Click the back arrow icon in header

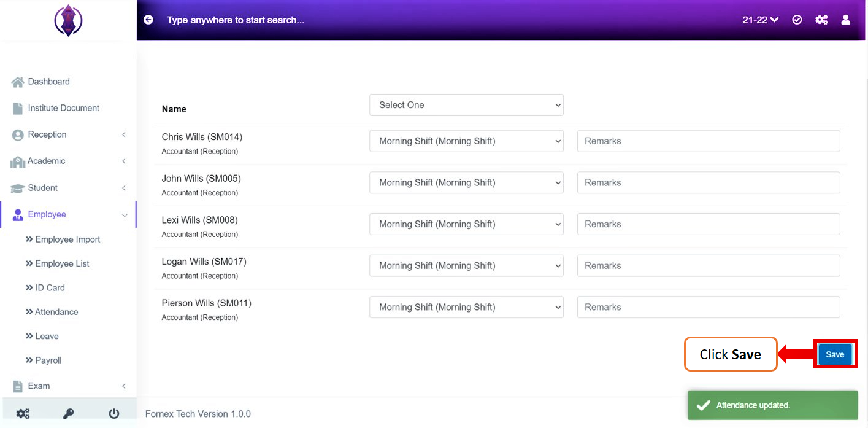(148, 20)
